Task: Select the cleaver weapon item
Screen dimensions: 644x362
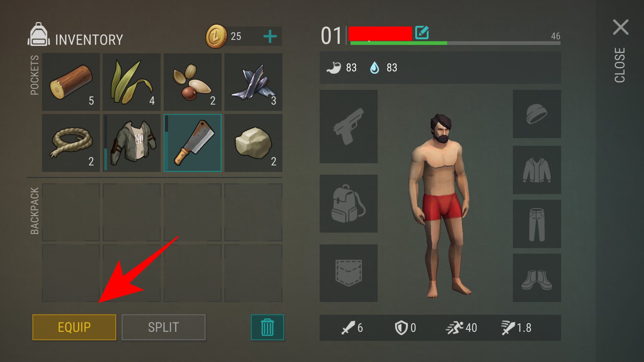Action: [x=193, y=143]
